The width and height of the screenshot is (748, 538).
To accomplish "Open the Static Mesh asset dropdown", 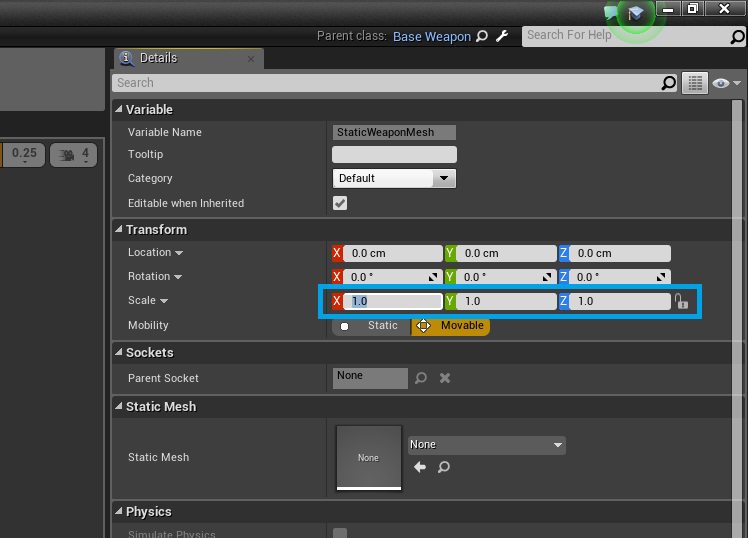I will [x=487, y=445].
